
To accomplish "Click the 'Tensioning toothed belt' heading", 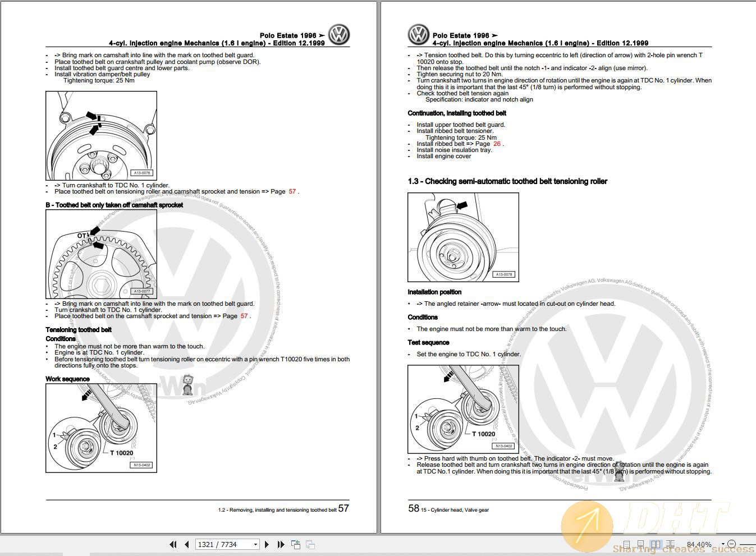I will (79, 330).
